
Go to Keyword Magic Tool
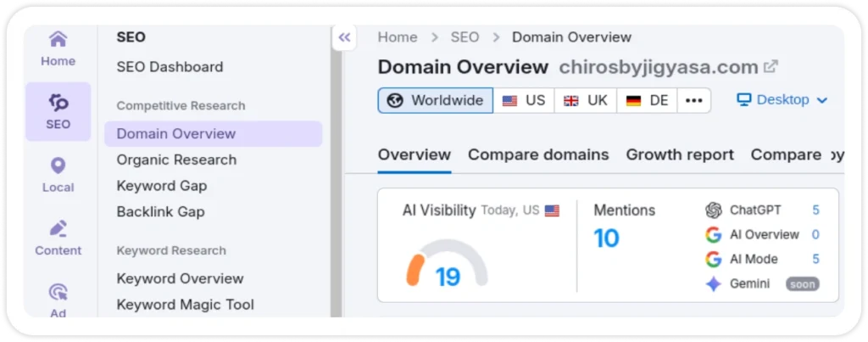(x=185, y=305)
